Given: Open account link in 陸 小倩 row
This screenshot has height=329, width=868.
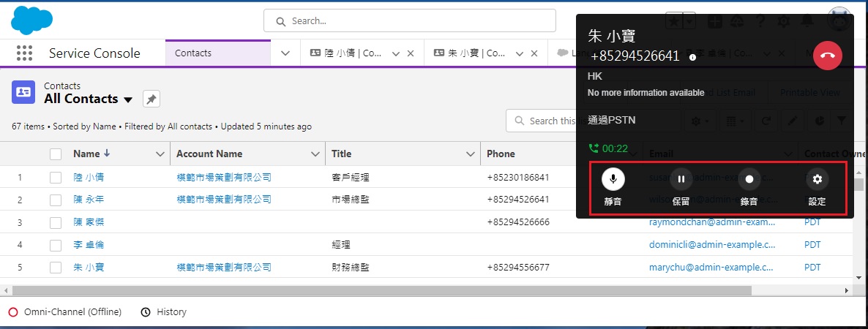Looking at the screenshot, I should (x=224, y=178).
